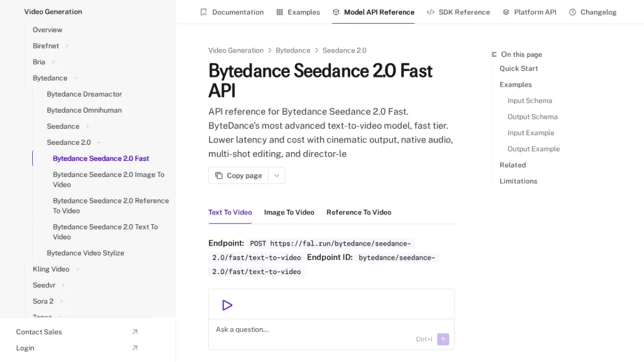Click the Login external arrow icon
Viewport: 644px width, 362px height.
(x=135, y=348)
